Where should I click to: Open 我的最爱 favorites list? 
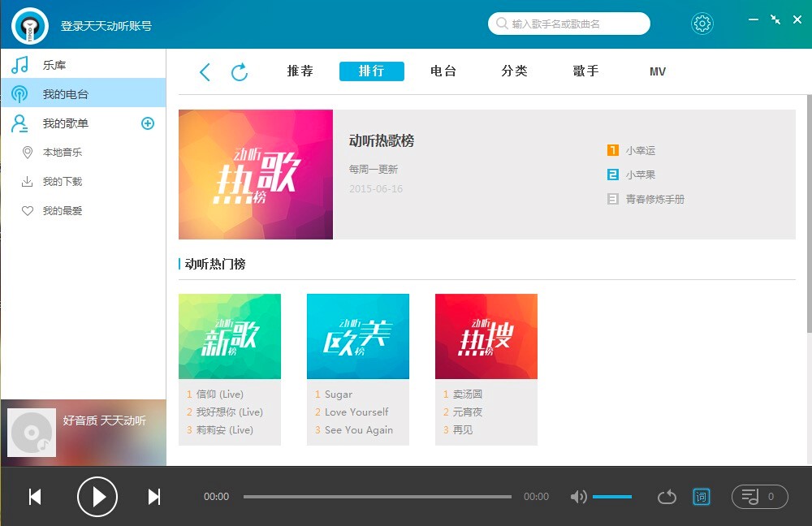coord(63,211)
